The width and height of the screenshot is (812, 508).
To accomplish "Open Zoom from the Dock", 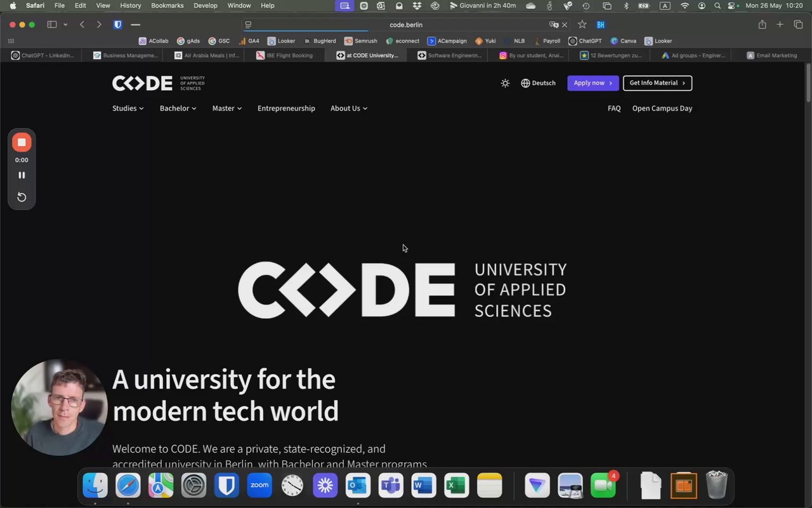I will click(259, 486).
